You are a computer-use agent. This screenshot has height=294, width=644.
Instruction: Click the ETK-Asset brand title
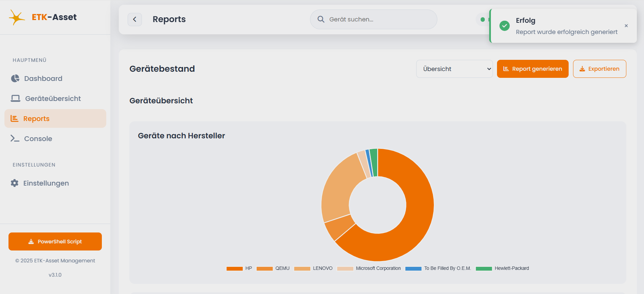coord(54,17)
